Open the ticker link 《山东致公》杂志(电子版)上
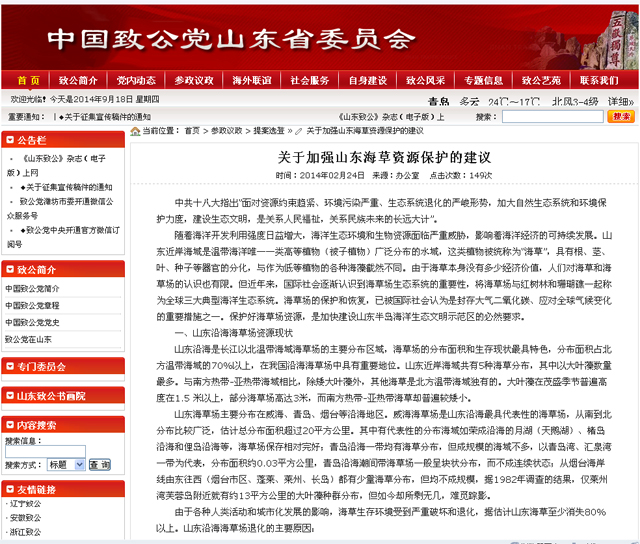This screenshot has width=640, height=544. click(391, 117)
